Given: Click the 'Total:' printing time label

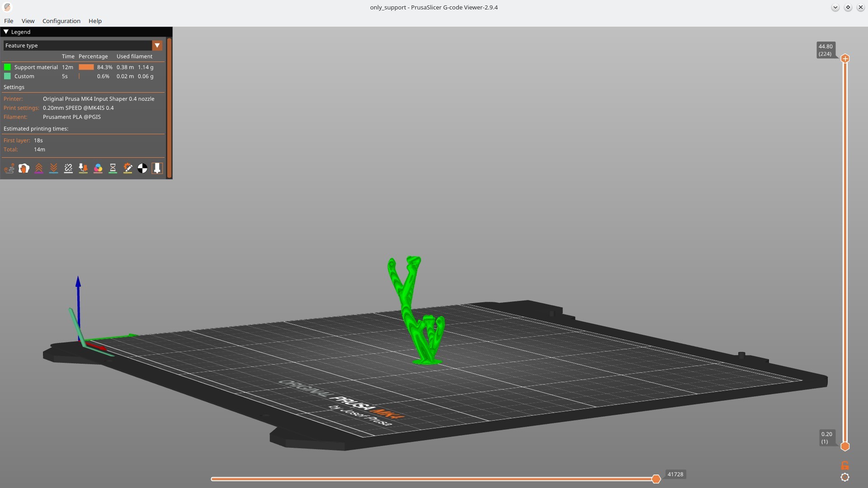Looking at the screenshot, I should (11, 150).
